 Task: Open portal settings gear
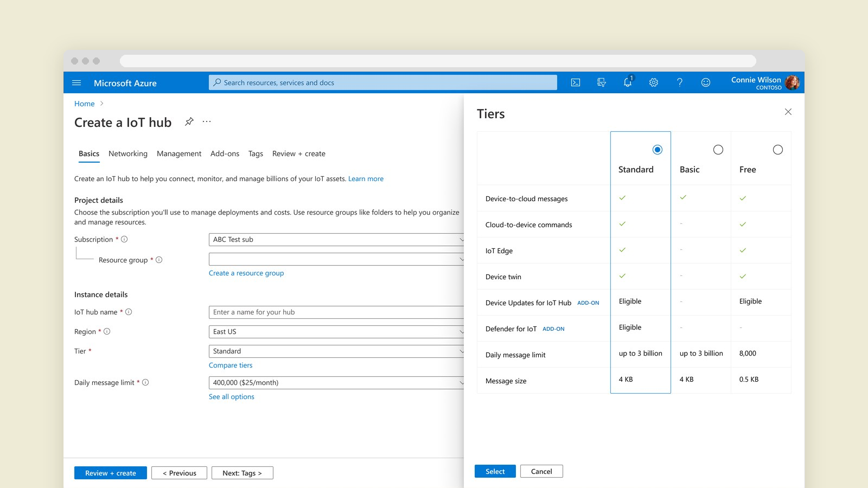click(x=654, y=82)
